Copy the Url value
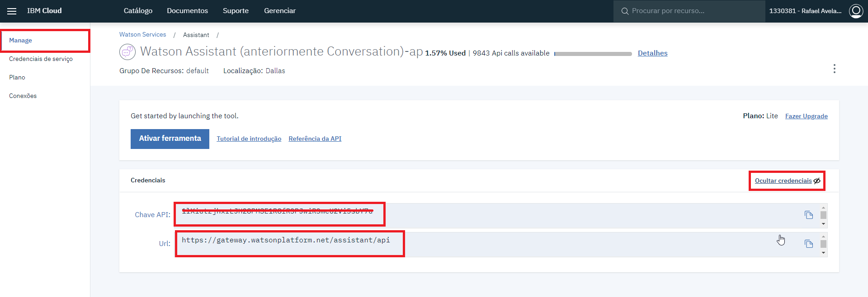This screenshot has width=868, height=297. coord(809,244)
